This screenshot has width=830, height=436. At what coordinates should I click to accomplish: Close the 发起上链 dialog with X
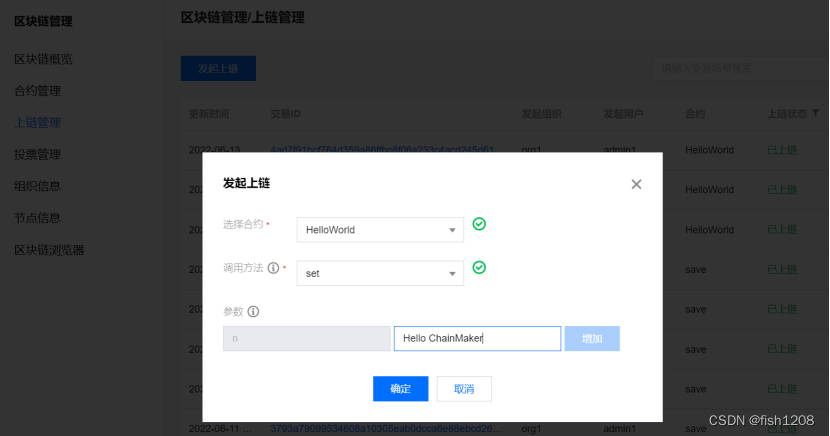636,184
